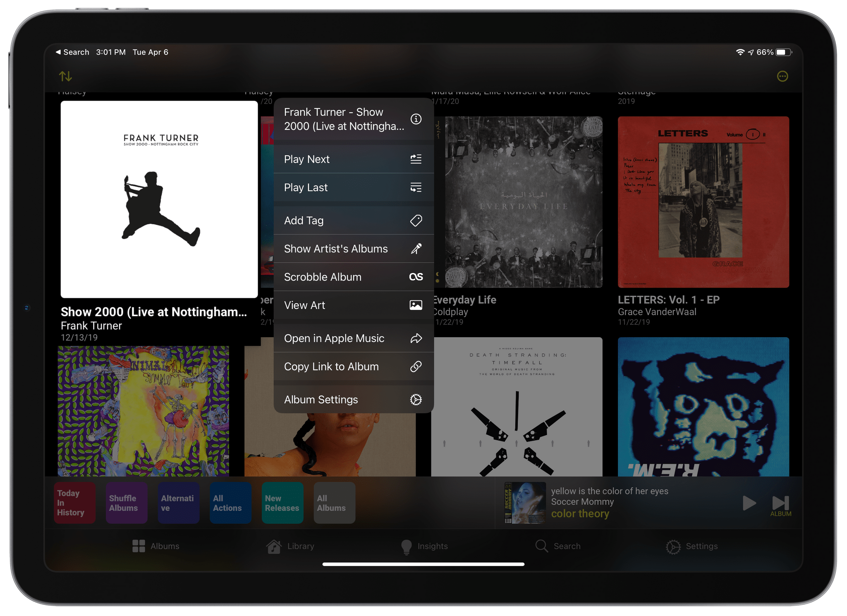Tap the album info icon
The image size is (847, 616).
pos(416,119)
